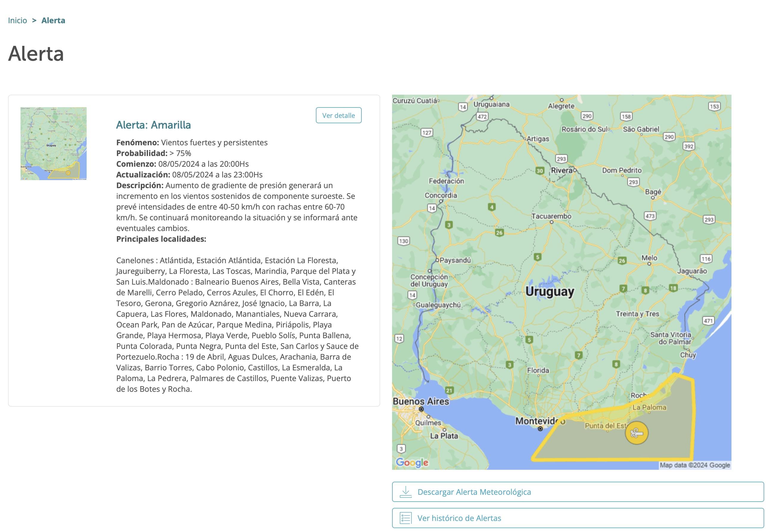Click route 18 marker near Jaguarão

tap(673, 288)
